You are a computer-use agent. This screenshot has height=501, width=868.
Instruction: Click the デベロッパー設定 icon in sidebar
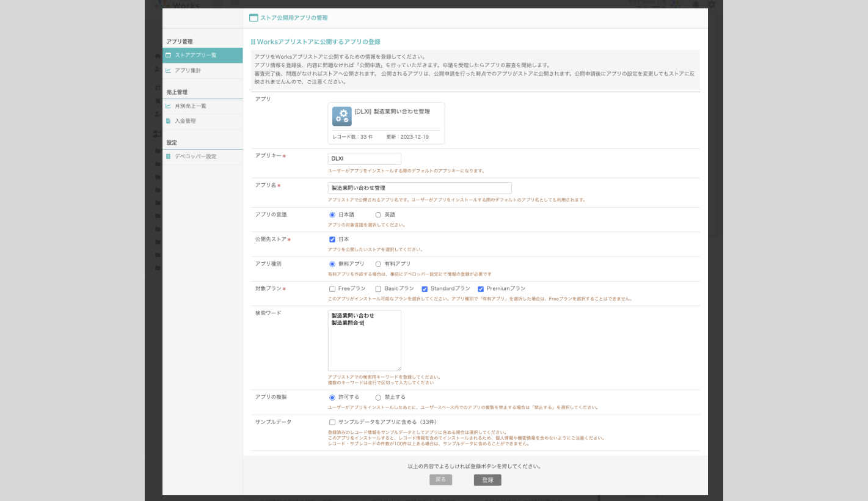click(168, 156)
